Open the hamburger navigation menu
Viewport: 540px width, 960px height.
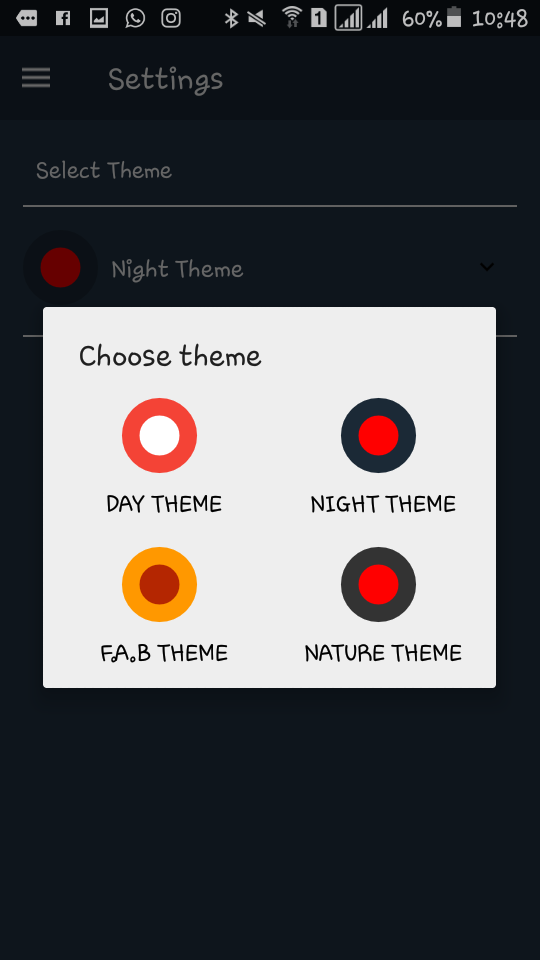[x=36, y=78]
